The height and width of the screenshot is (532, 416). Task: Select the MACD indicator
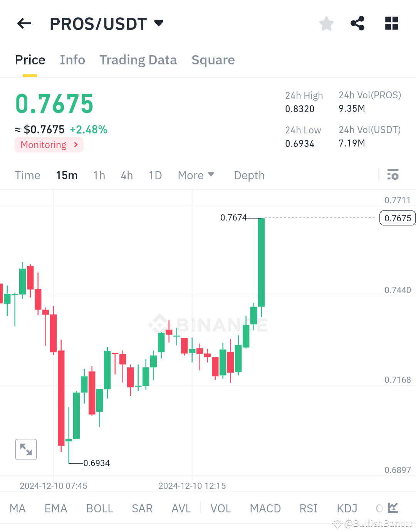pos(265,508)
